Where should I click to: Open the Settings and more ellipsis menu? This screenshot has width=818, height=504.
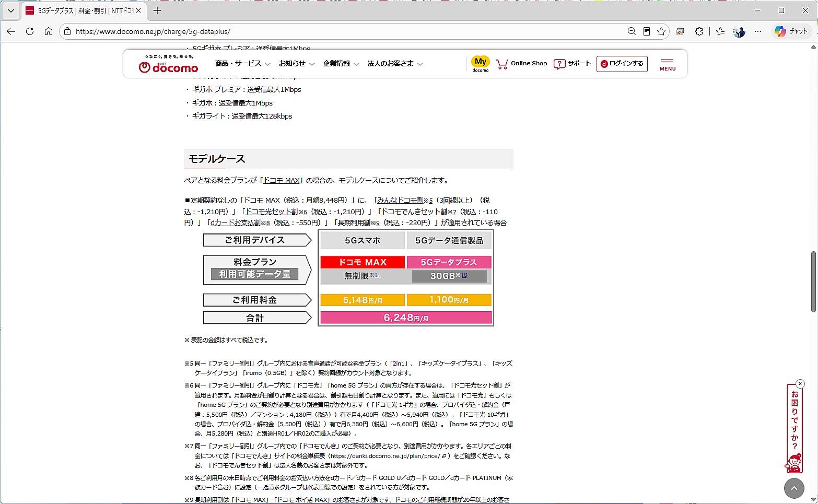coord(758,31)
